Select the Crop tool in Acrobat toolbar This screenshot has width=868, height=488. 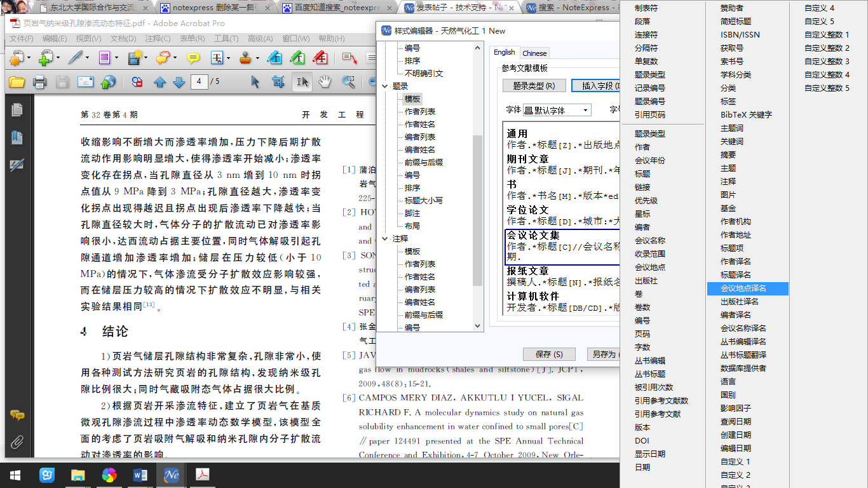click(278, 82)
